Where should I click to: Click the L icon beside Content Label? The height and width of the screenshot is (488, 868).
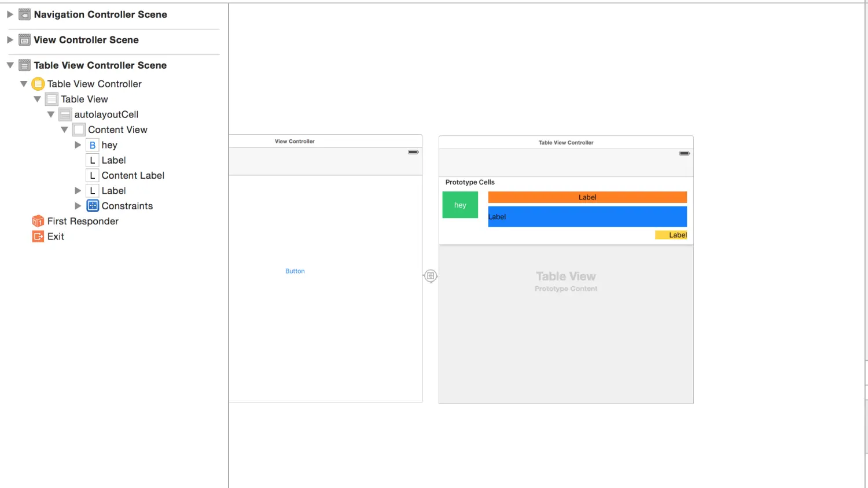click(x=92, y=176)
